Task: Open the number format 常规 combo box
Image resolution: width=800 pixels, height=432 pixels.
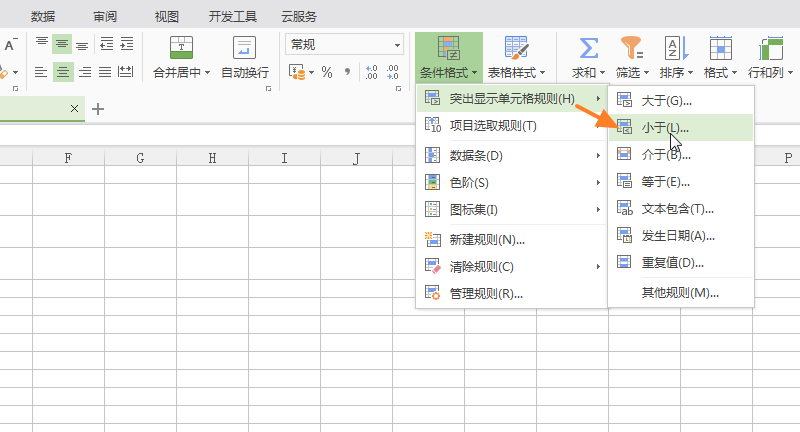Action: point(344,45)
